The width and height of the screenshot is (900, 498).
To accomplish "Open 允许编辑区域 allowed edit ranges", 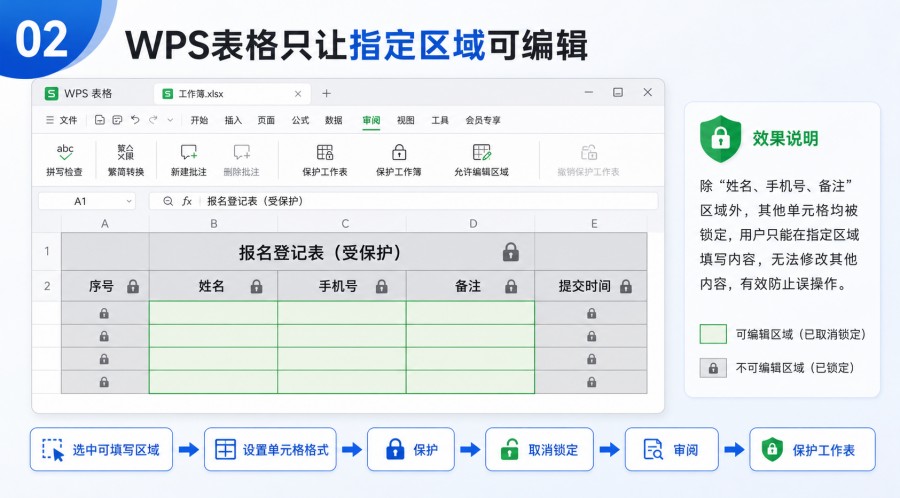I will (x=482, y=159).
